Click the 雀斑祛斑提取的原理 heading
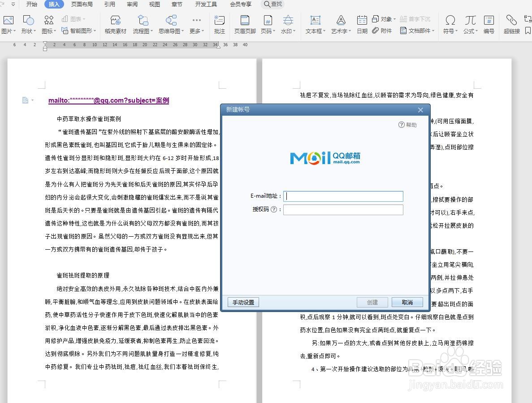The image size is (532, 403). point(83,275)
